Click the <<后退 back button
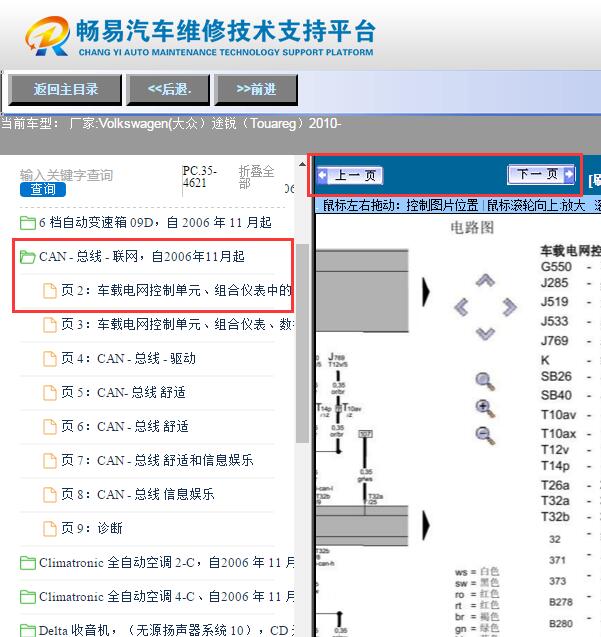This screenshot has width=601, height=637. [168, 89]
